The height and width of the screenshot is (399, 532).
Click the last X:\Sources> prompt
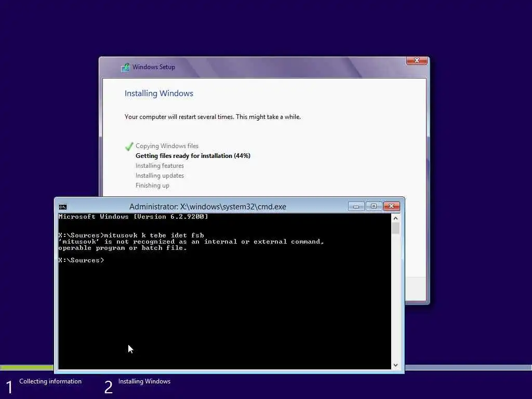(81, 260)
